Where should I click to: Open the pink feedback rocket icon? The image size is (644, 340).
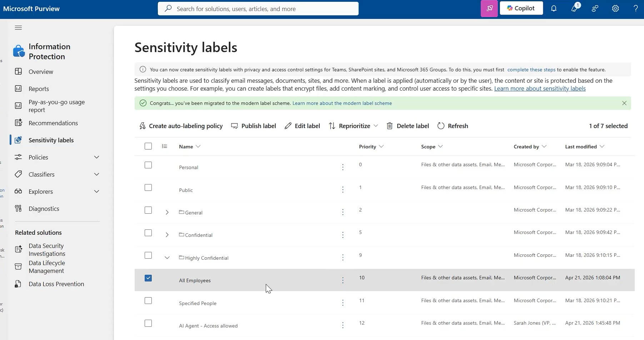489,9
